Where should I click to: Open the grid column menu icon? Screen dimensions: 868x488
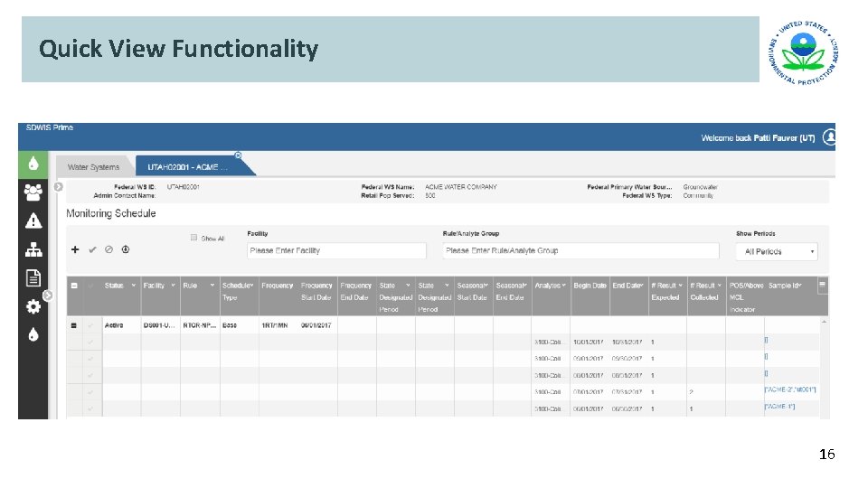tap(822, 284)
